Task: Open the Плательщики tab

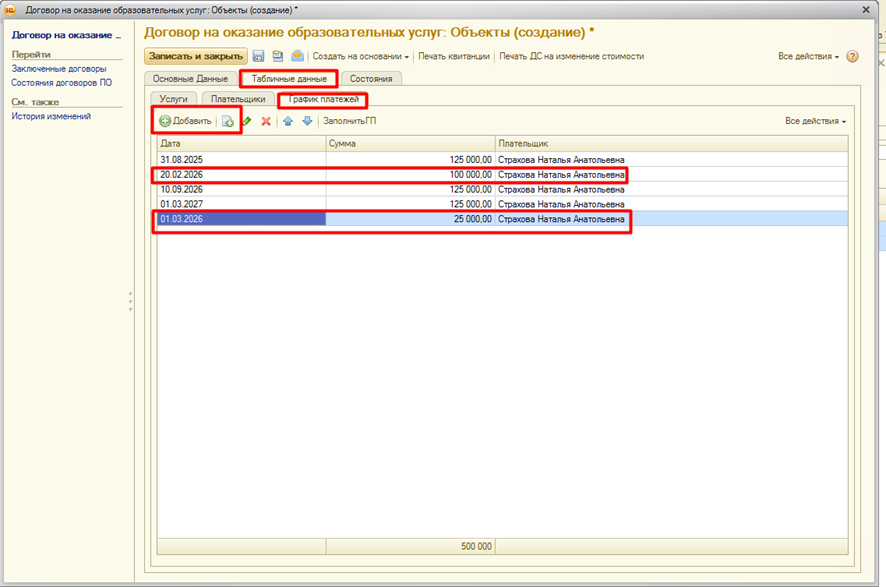Action: pos(238,99)
